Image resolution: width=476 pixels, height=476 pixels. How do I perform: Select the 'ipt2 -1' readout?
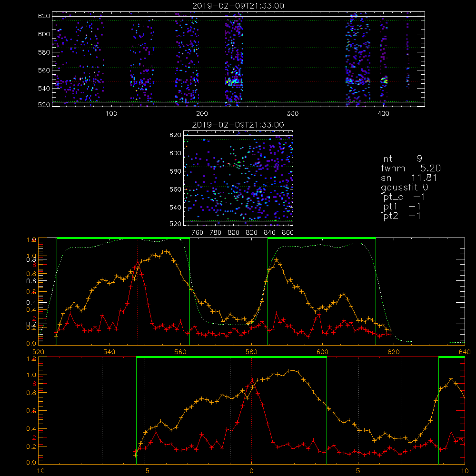401,216
